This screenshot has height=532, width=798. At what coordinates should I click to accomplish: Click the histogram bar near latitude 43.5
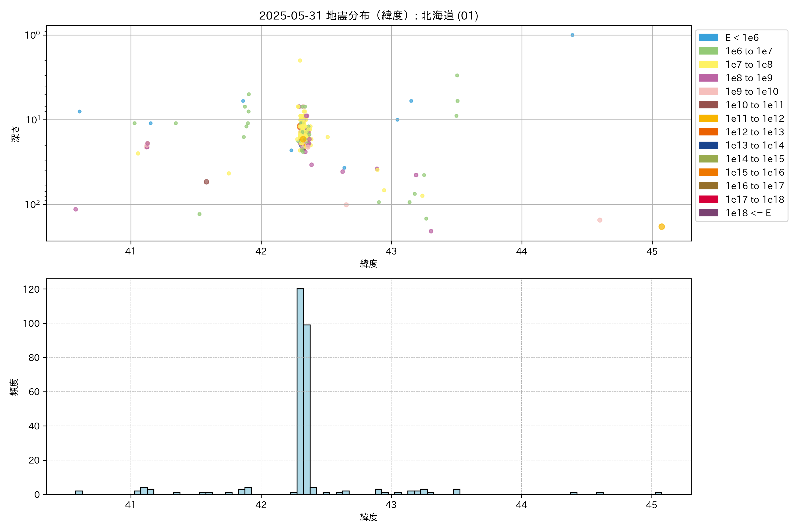456,492
